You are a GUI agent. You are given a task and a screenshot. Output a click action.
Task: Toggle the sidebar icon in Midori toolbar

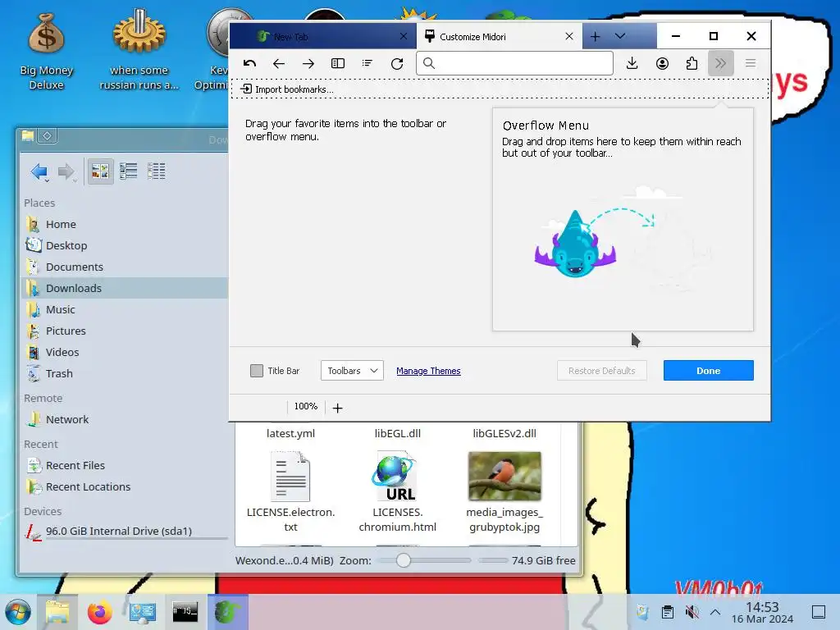[x=337, y=64]
